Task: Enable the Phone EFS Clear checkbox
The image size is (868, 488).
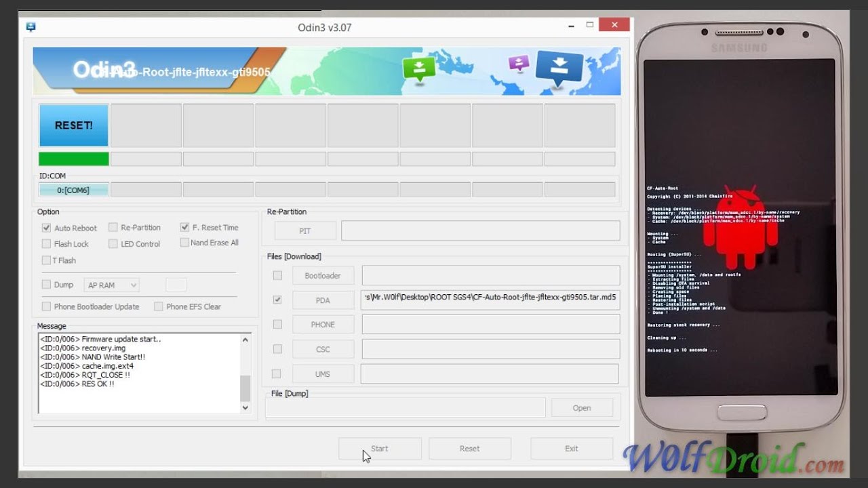Action: 158,306
